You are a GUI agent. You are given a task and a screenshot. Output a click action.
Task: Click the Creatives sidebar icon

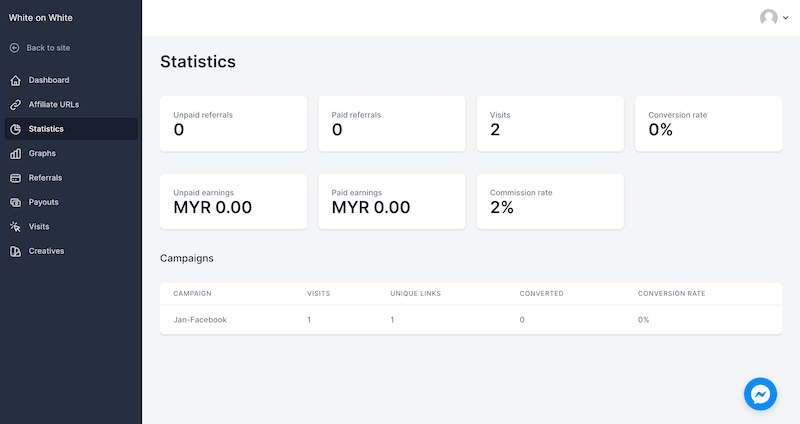tap(15, 251)
